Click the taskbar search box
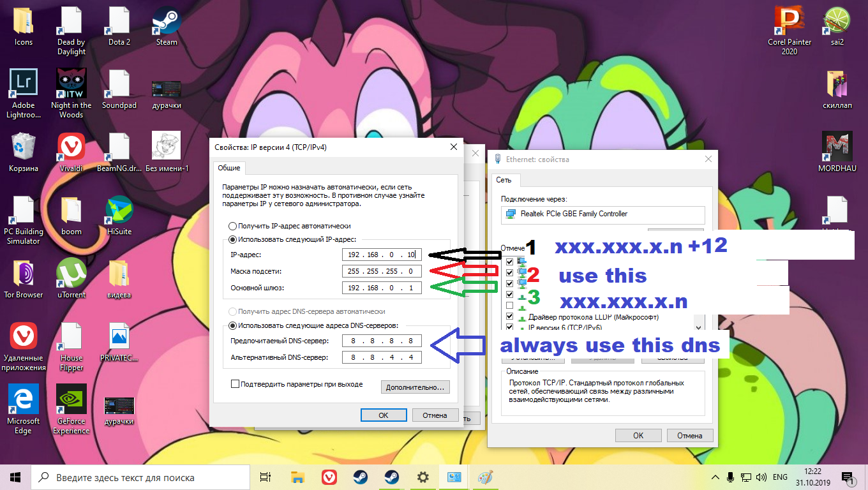This screenshot has height=490, width=868. pos(140,477)
